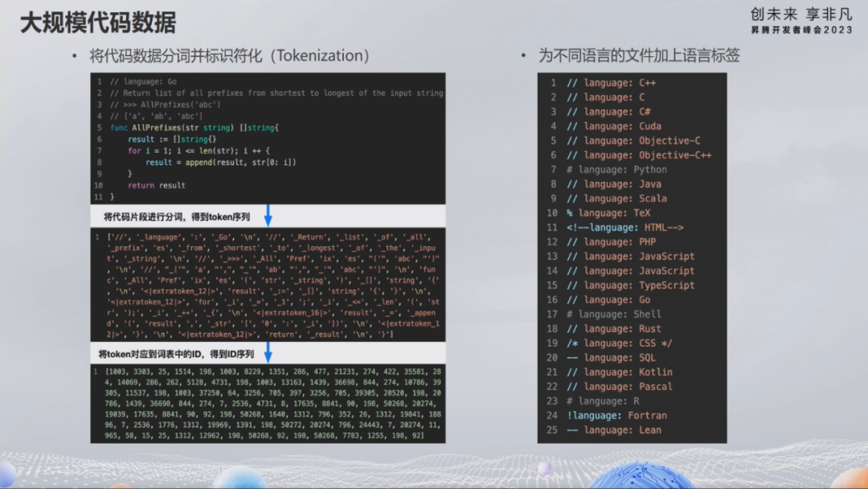Viewport: 868px width, 489px height.
Task: Select the '// language: PHP' entry
Action: point(611,242)
